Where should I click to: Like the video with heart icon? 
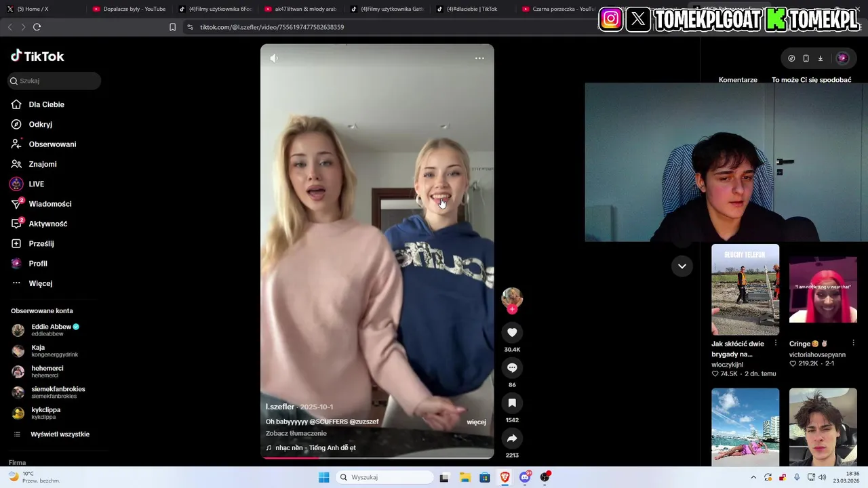pos(512,332)
